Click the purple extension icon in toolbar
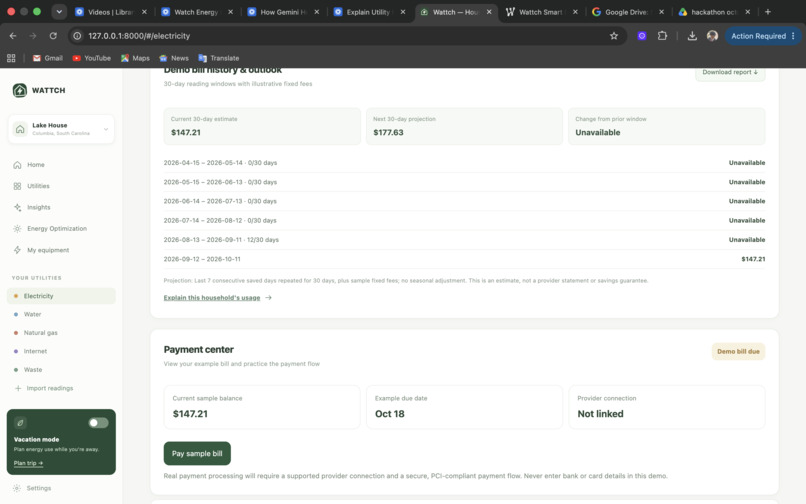This screenshot has width=806, height=504. (642, 36)
